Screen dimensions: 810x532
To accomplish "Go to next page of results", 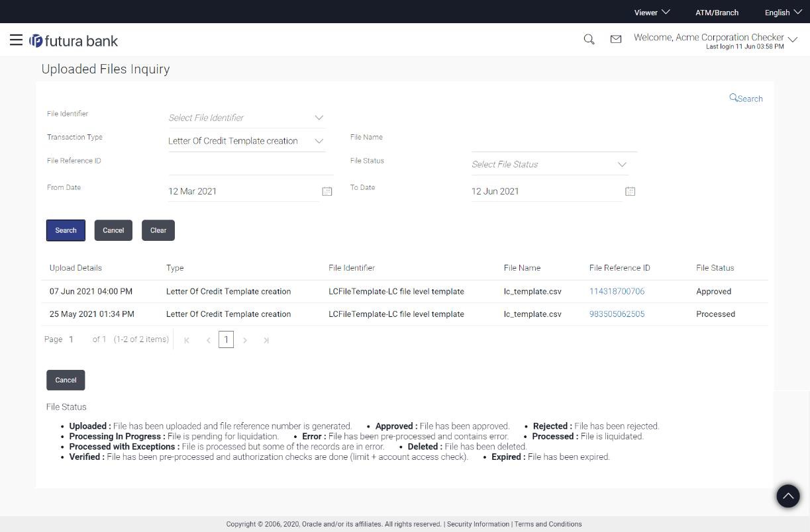I will (245, 340).
